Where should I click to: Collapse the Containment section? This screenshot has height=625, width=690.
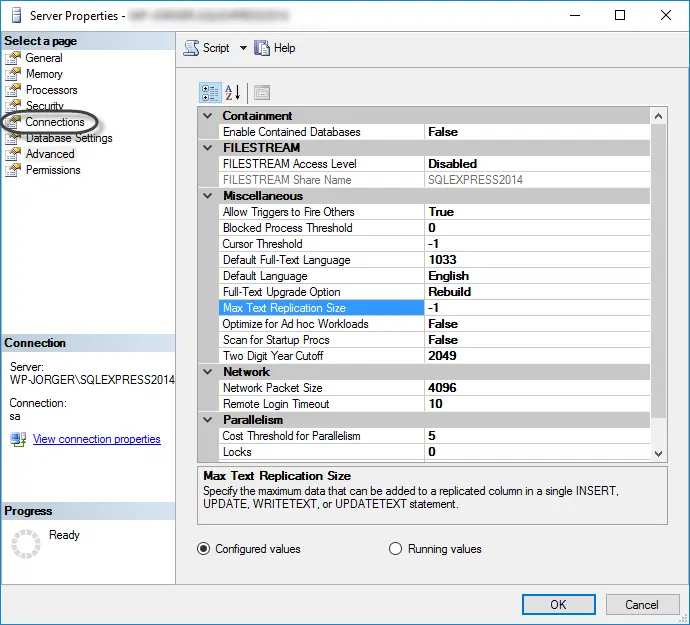[x=208, y=116]
